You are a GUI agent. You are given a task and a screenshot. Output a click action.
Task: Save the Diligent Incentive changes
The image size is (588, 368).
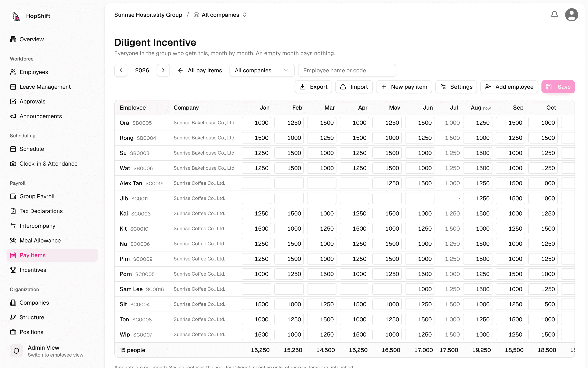pyautogui.click(x=558, y=87)
